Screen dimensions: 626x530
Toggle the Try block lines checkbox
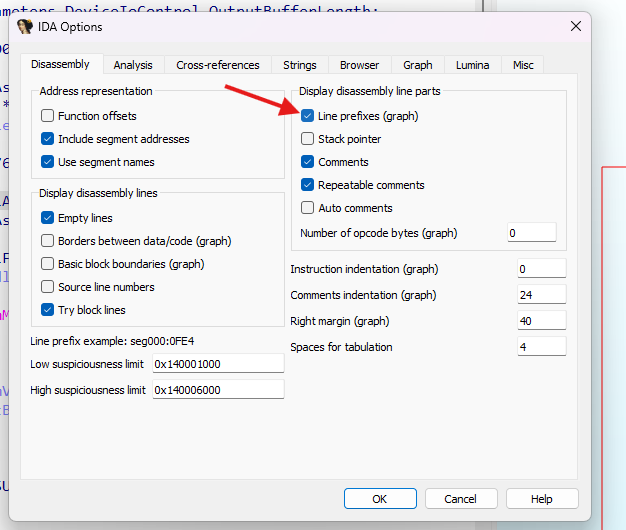pyautogui.click(x=48, y=310)
